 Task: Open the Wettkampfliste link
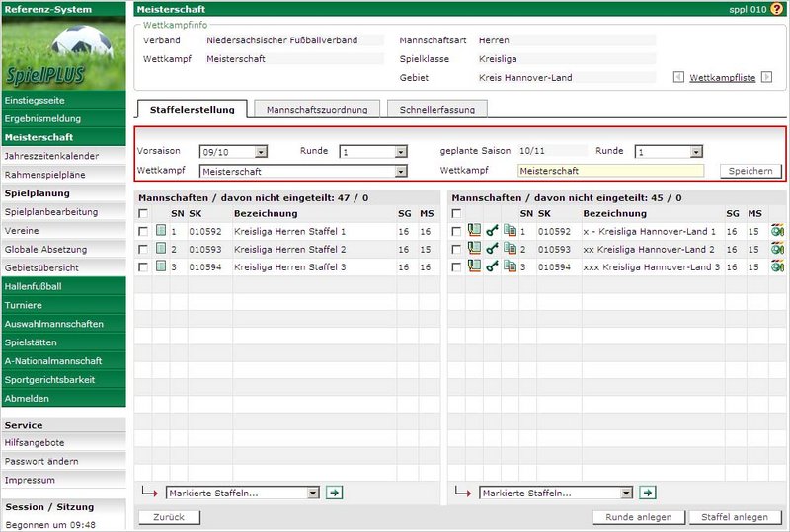[x=722, y=77]
